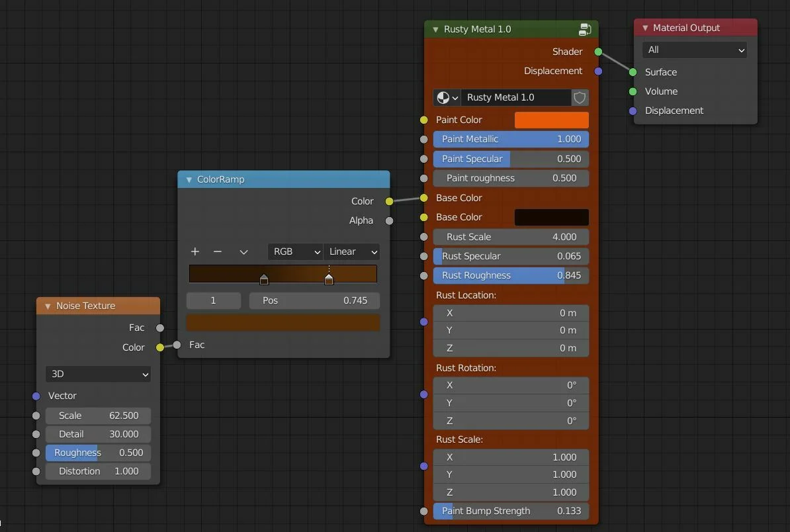Collapse the Noise Texture node header
The height and width of the screenshot is (532, 790).
click(46, 306)
